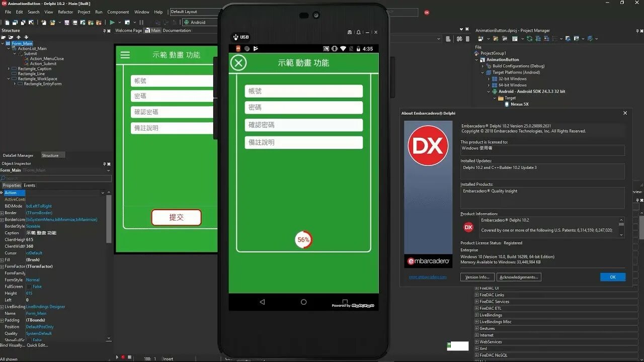The image size is (644, 362).
Task: Open the File menu
Action: tap(8, 12)
